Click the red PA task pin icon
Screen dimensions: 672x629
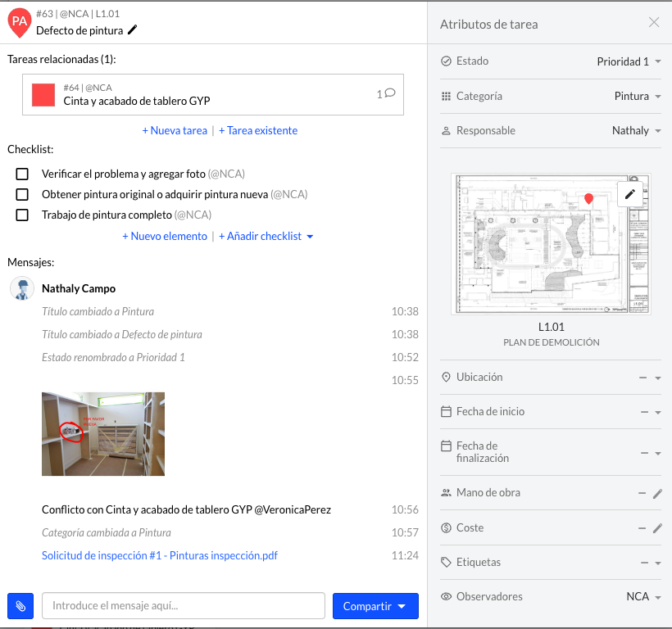20,22
